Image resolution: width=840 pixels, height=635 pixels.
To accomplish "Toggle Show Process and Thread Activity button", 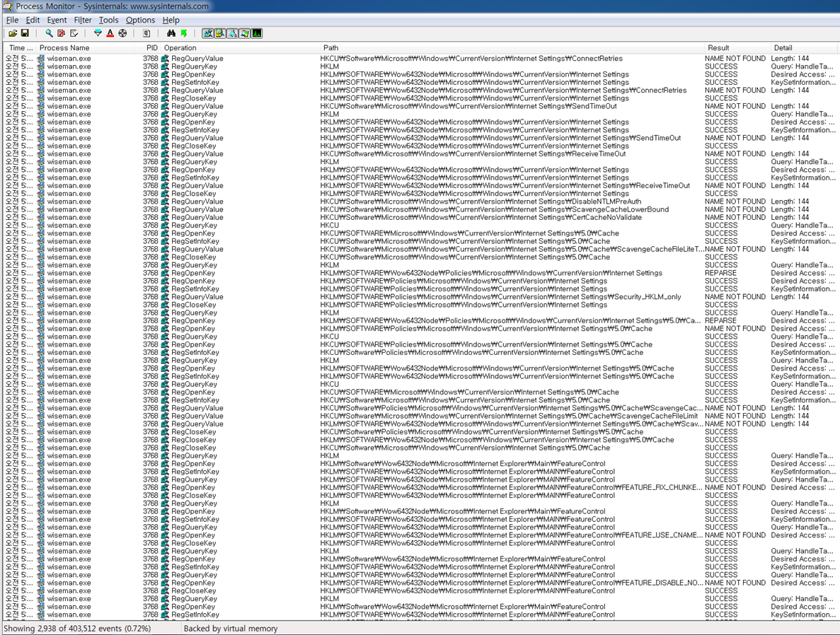I will coord(245,33).
